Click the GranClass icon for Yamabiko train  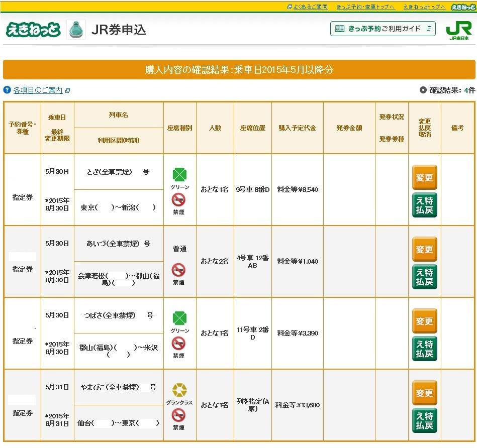(179, 390)
